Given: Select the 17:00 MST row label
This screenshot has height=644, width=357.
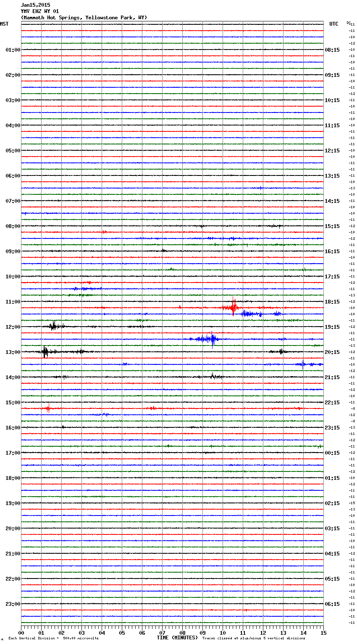Looking at the screenshot, I should click(13, 453).
